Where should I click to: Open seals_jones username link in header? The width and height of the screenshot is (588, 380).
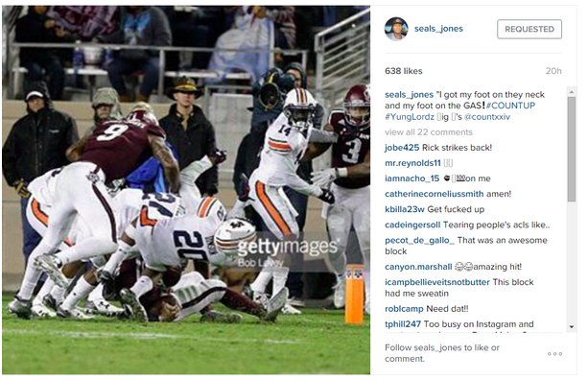[x=438, y=29]
